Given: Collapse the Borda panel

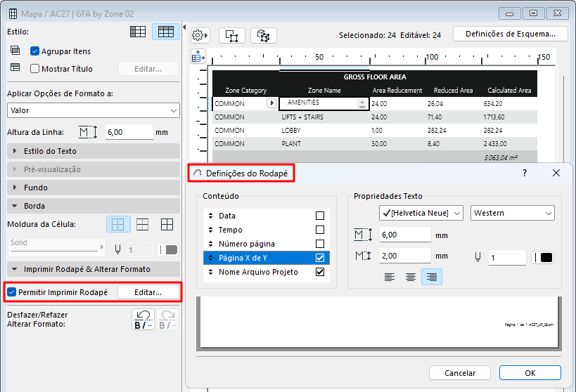Looking at the screenshot, I should 94,206.
